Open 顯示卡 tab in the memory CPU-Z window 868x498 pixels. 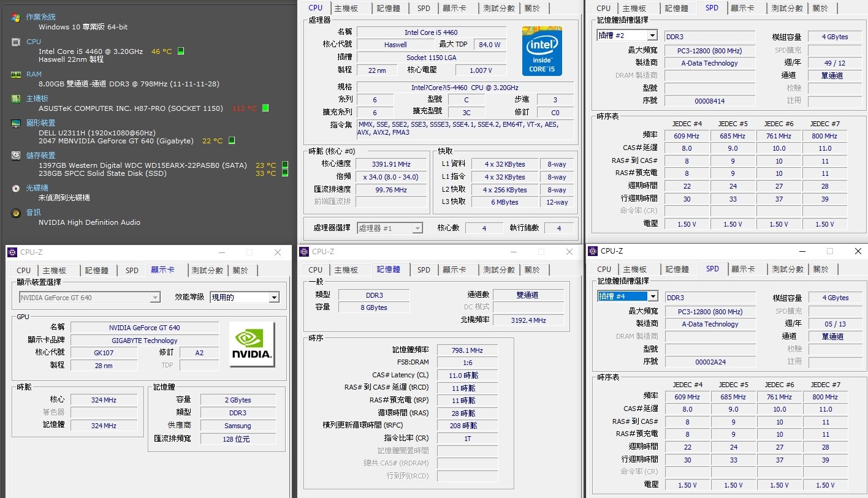[x=455, y=270]
